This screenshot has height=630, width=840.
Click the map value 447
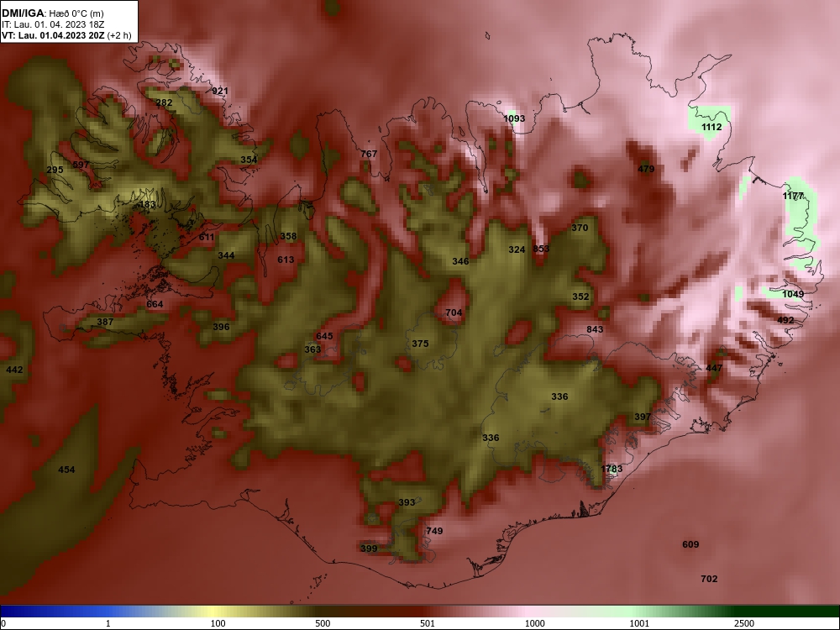tap(714, 368)
